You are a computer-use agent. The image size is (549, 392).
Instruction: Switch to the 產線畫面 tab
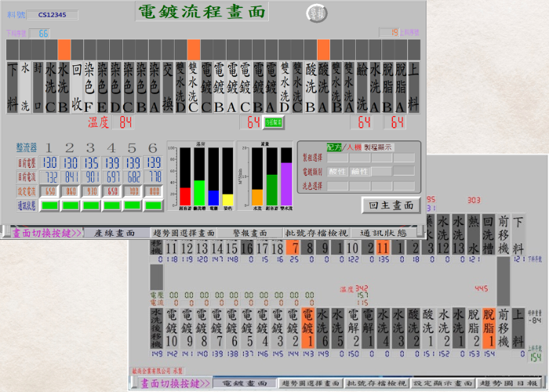[x=115, y=233]
